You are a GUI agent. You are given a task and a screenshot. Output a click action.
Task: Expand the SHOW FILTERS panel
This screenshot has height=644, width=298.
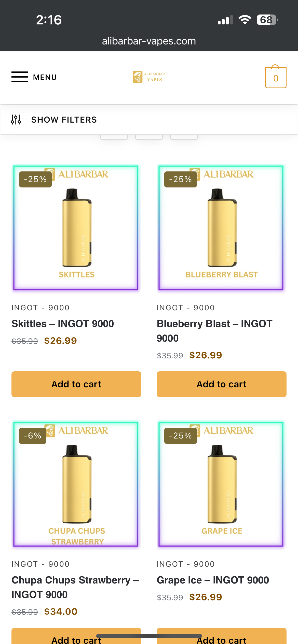point(64,120)
